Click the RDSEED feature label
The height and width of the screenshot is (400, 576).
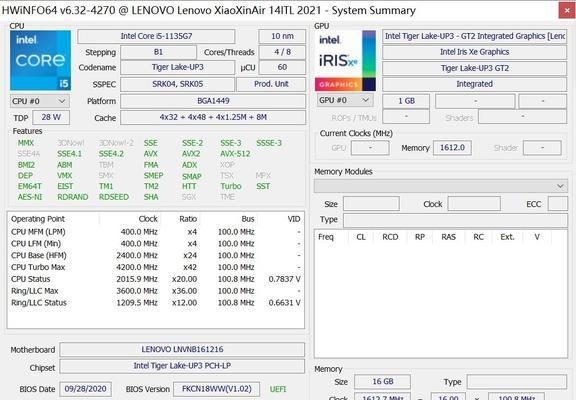(114, 197)
